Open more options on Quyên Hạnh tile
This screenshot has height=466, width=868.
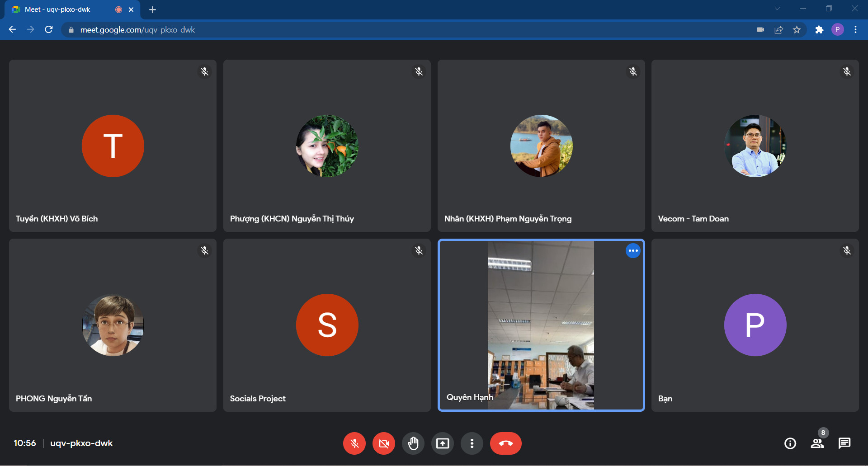(633, 251)
